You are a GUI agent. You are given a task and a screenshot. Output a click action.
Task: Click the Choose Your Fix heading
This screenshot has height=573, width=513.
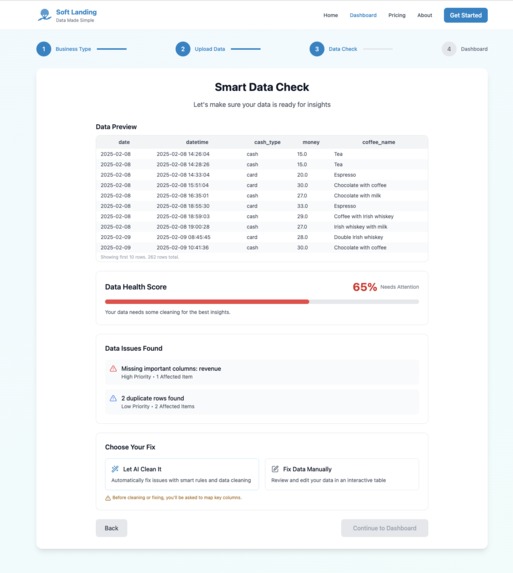[x=130, y=447]
